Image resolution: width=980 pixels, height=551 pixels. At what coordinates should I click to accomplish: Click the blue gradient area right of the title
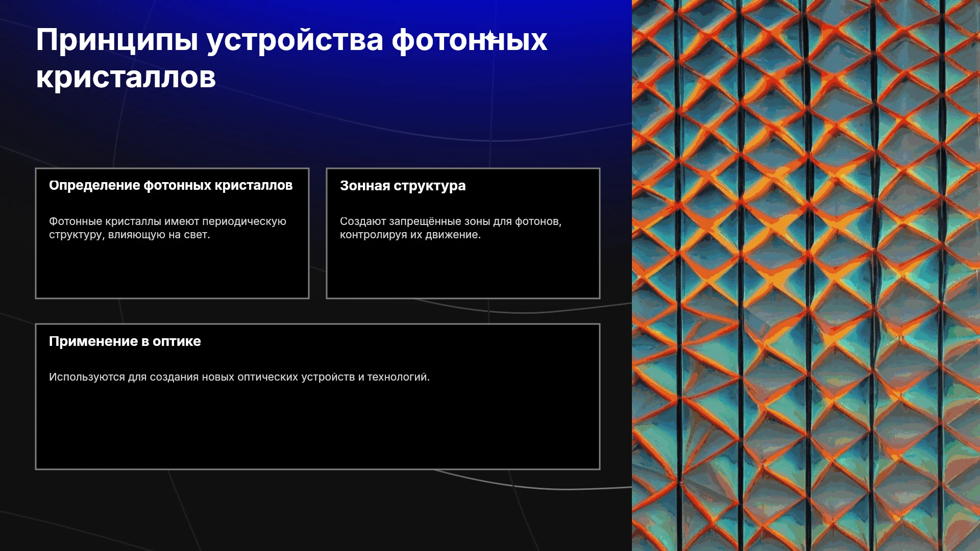(x=590, y=56)
